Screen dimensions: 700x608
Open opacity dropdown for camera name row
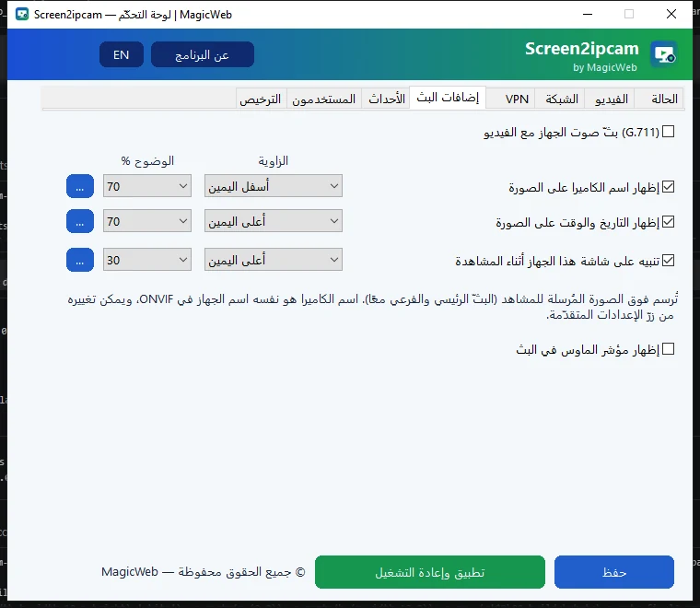147,186
